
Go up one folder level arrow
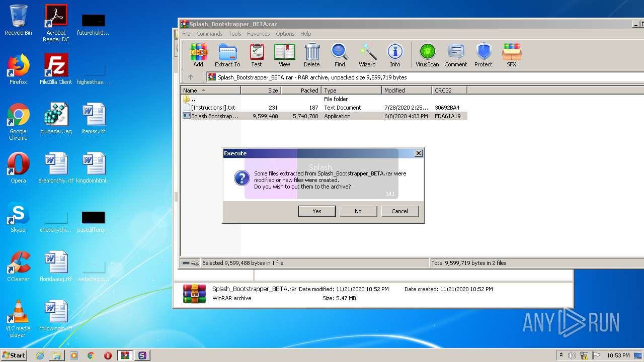(x=191, y=77)
